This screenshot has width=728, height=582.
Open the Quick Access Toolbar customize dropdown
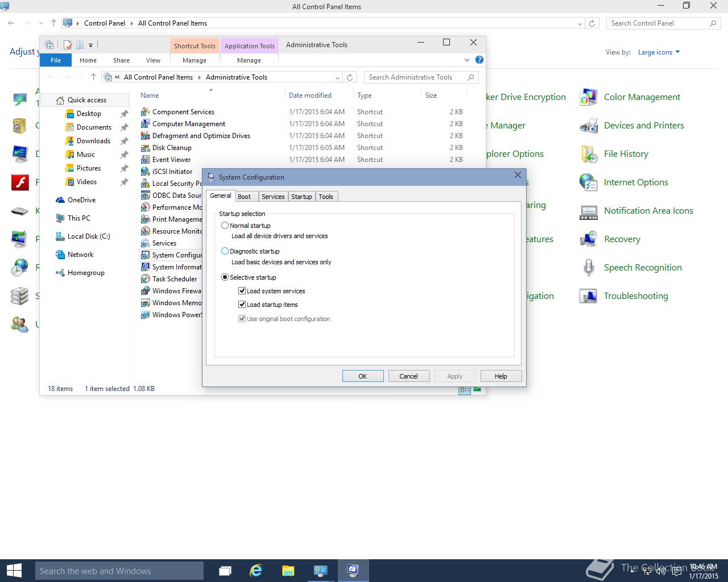(x=90, y=45)
